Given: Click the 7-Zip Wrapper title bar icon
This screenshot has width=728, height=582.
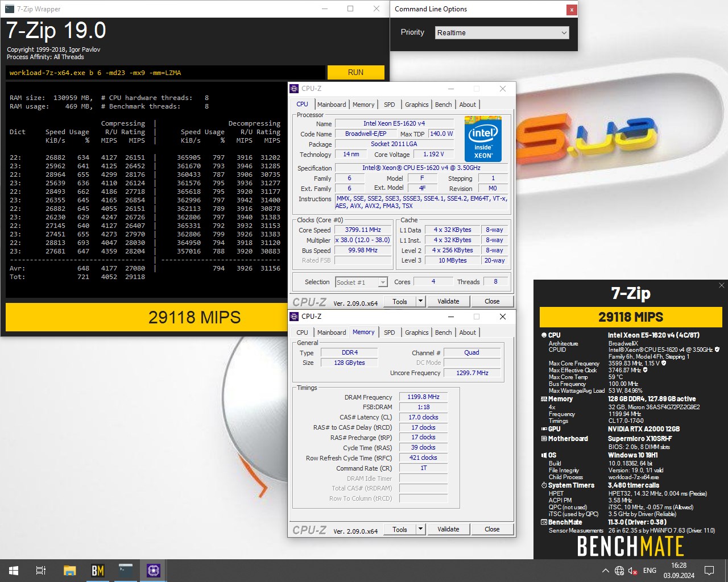Looking at the screenshot, I should pyautogui.click(x=9, y=9).
